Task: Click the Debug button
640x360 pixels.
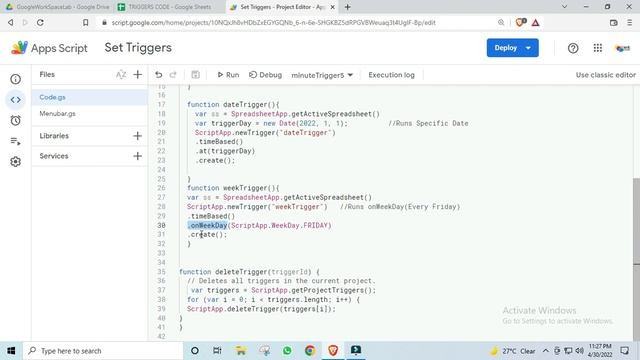Action: 265,75
